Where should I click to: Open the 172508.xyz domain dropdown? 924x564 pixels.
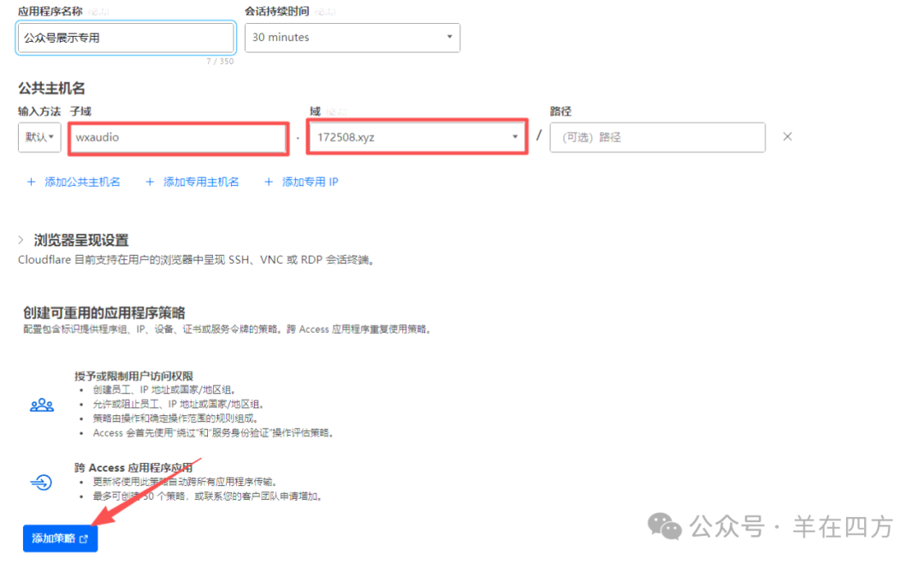tap(417, 137)
